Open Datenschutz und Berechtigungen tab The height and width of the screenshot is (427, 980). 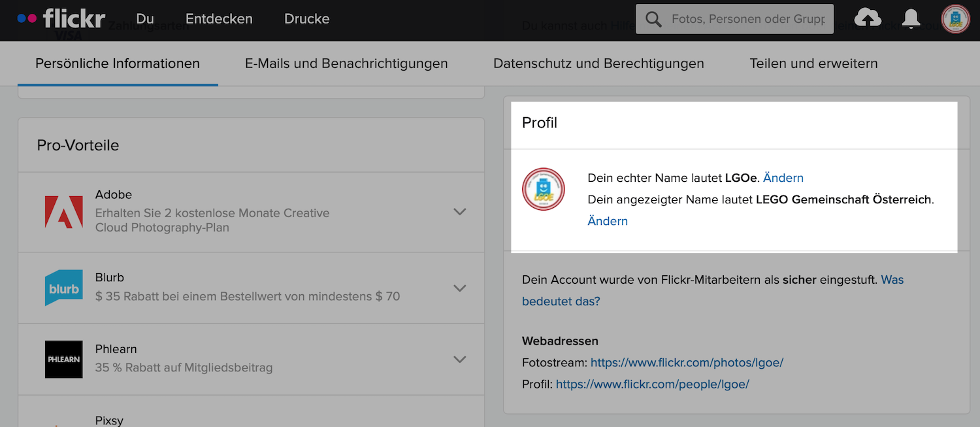click(x=598, y=63)
